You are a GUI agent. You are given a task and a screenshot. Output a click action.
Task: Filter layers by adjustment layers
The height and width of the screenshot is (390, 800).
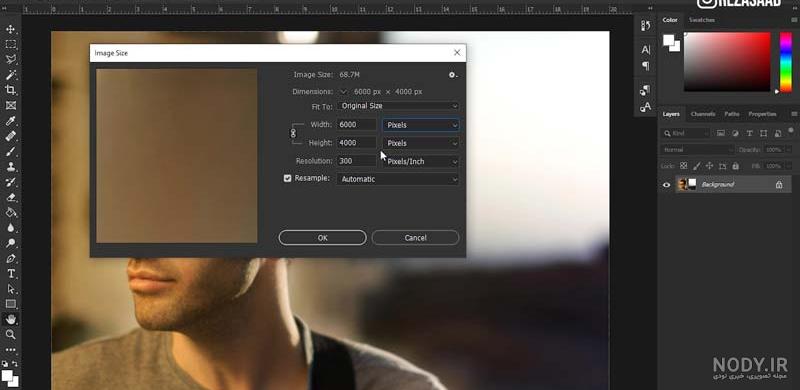735,133
